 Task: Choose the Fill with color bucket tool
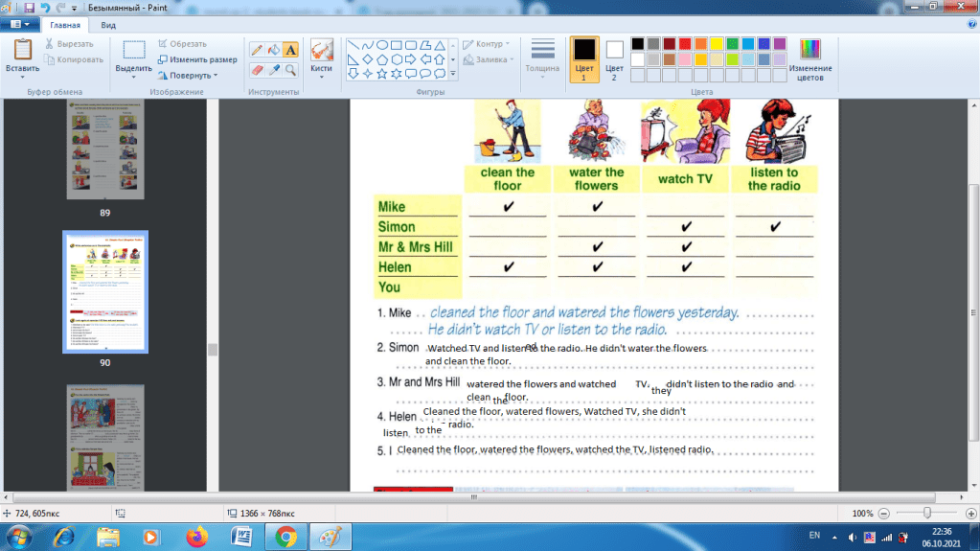pyautogui.click(x=273, y=49)
